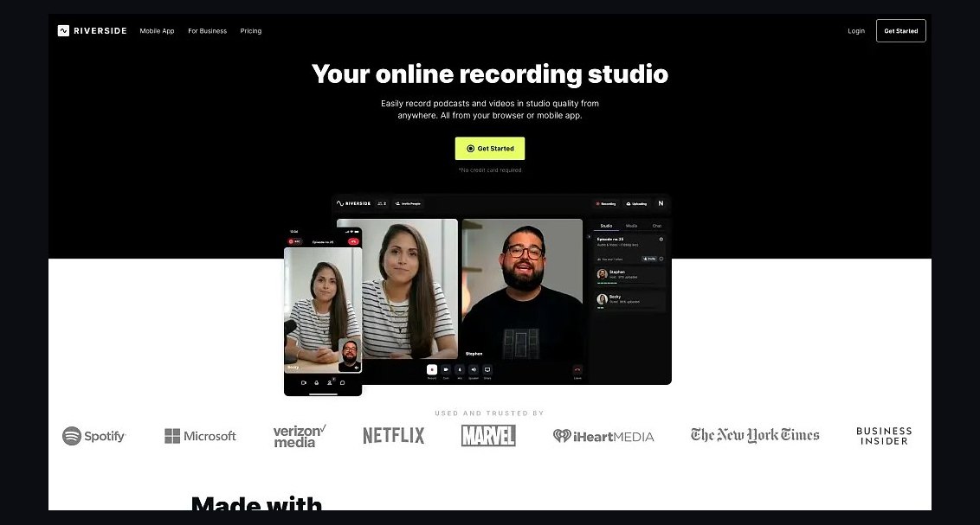Click the Netflix logo
Screen dimensions: 980x525
(394, 436)
